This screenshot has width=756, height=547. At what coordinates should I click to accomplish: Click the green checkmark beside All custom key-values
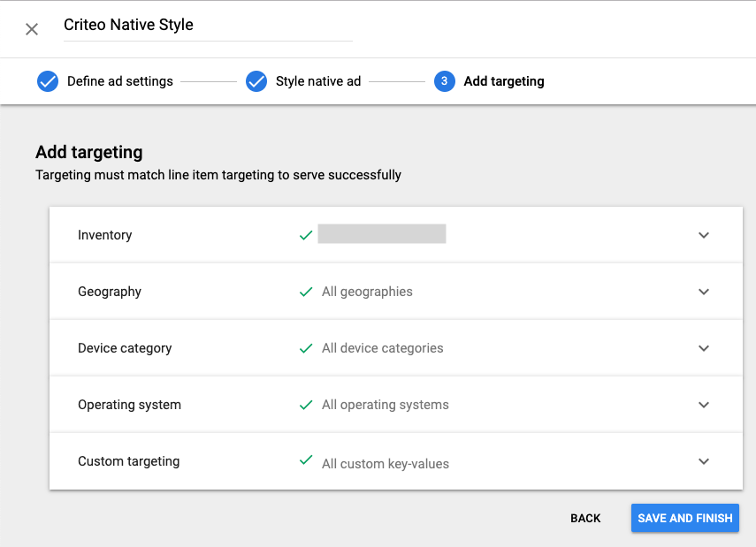(x=306, y=460)
